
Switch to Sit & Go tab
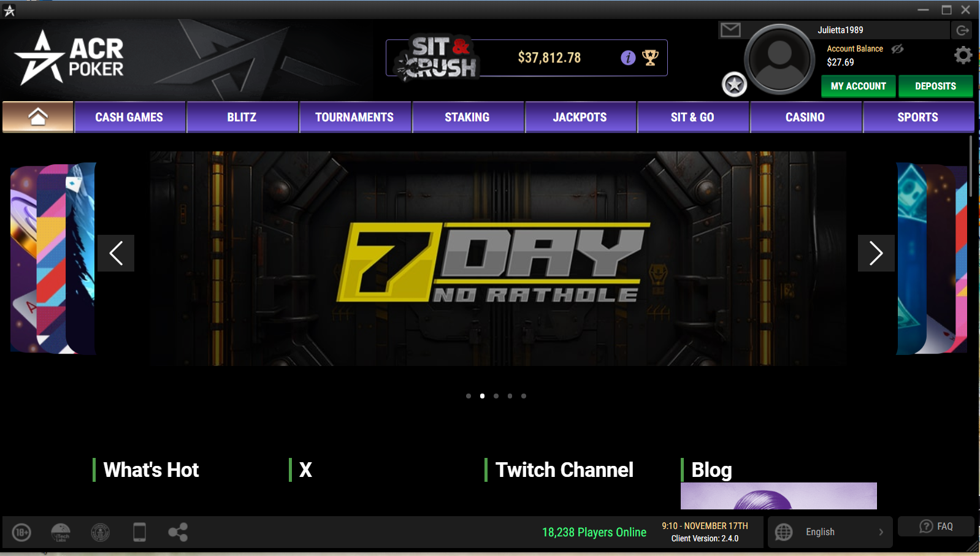pyautogui.click(x=692, y=117)
